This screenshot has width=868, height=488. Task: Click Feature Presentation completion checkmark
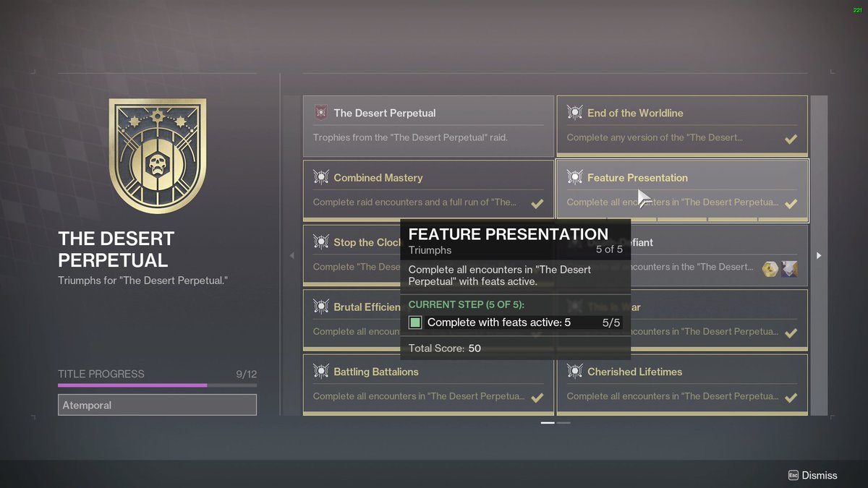[x=791, y=204]
